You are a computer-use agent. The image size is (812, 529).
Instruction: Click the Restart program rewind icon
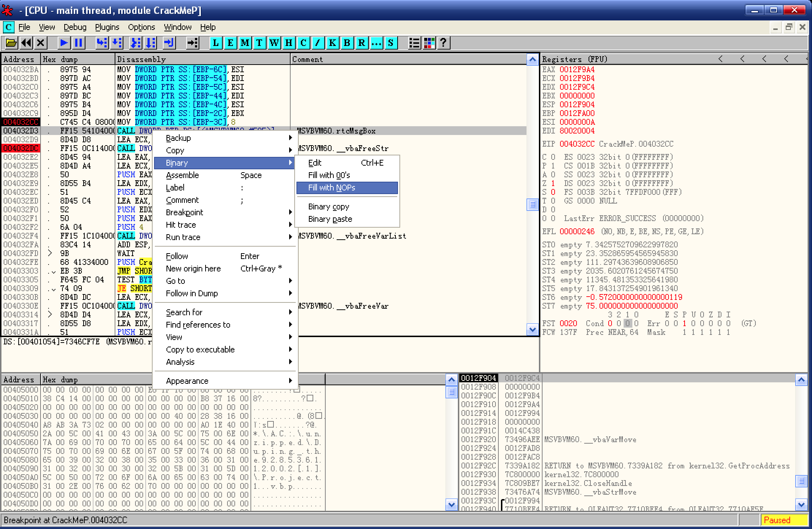[26, 43]
